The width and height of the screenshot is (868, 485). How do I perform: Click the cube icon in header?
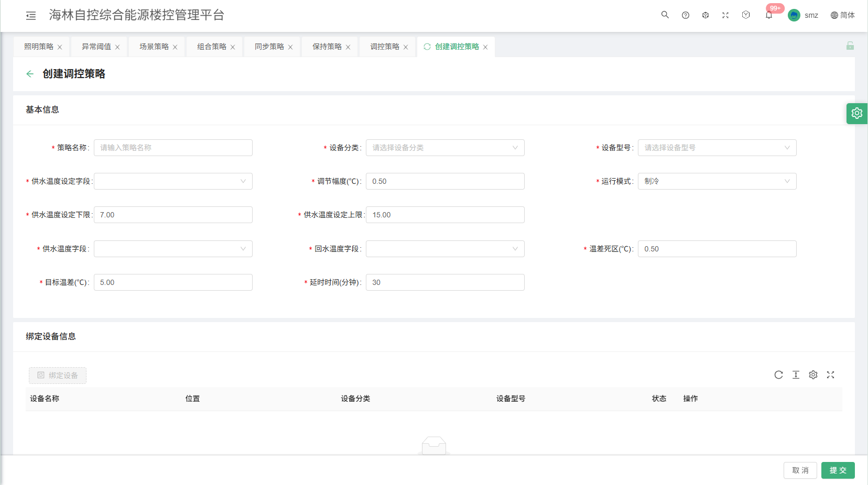pyautogui.click(x=705, y=15)
